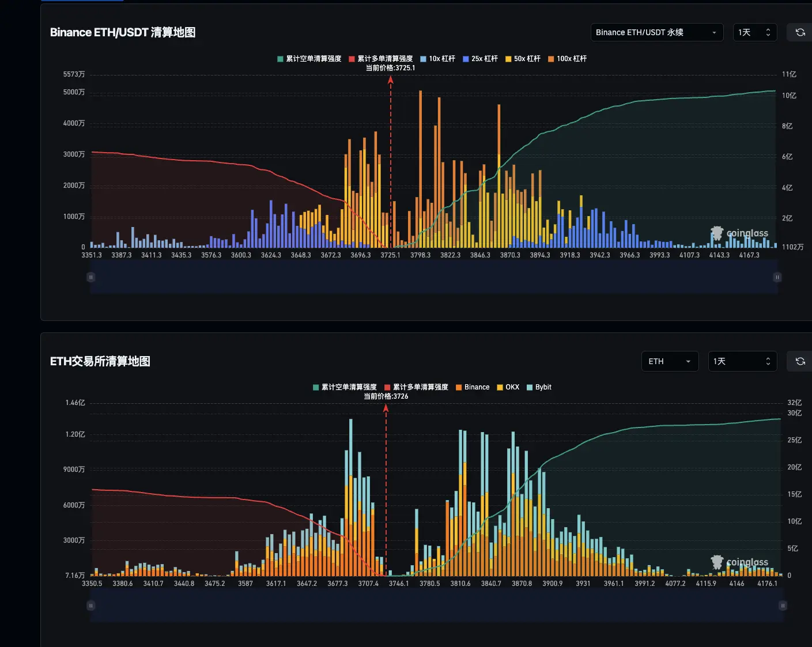Toggle the 100x 杠杆 legend series
The image size is (812, 647).
click(568, 59)
